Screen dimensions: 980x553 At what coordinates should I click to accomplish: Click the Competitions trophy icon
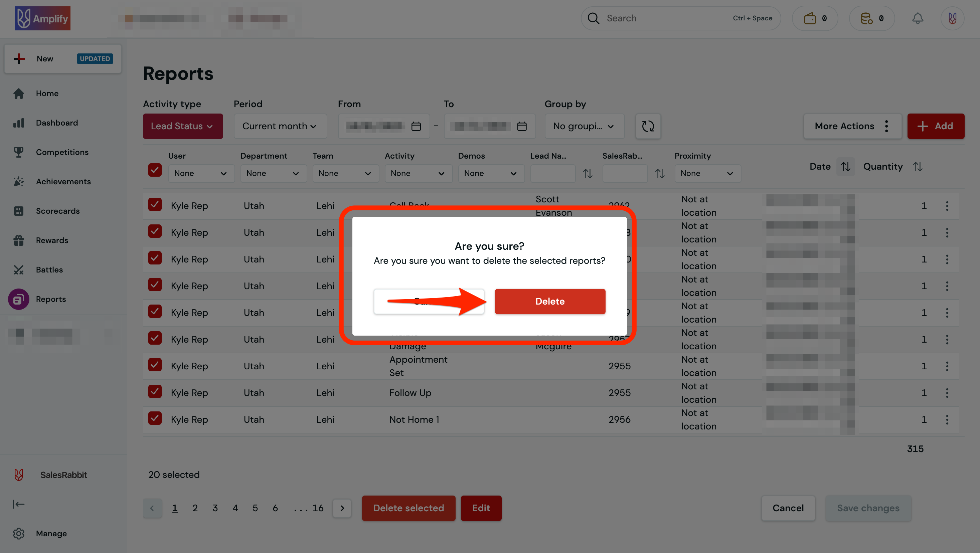pyautogui.click(x=19, y=152)
